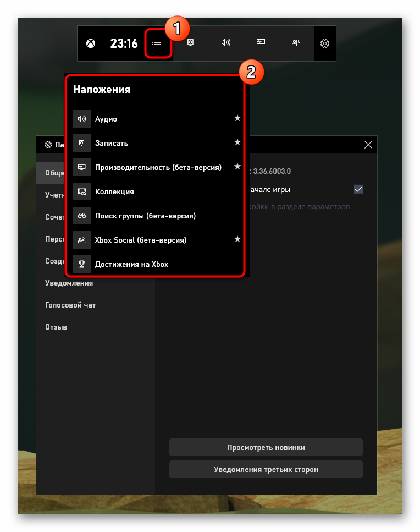Click the Коллекция gallery icon
Viewport: 420px width, 532px height.
pos(82,191)
